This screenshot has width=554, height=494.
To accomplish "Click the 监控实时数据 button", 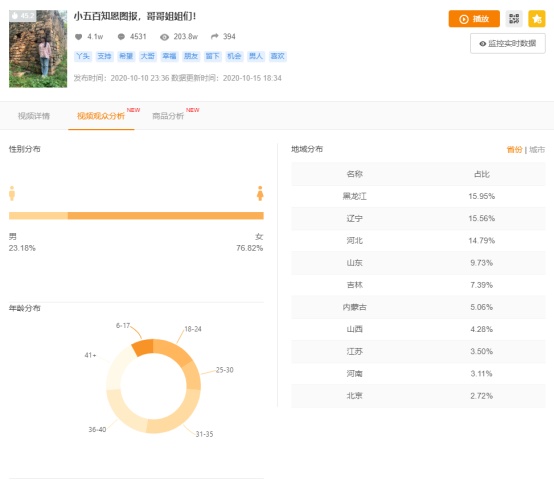I will click(x=508, y=43).
